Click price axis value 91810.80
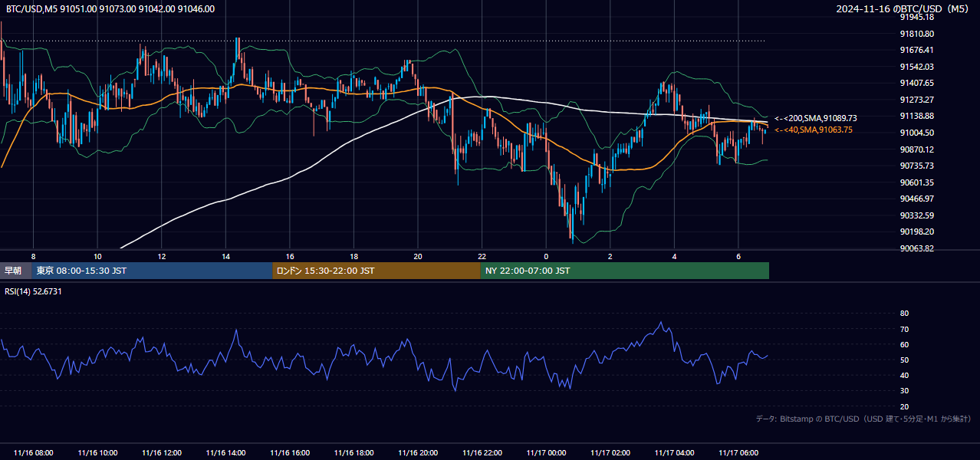The width and height of the screenshot is (980, 460). tap(916, 34)
